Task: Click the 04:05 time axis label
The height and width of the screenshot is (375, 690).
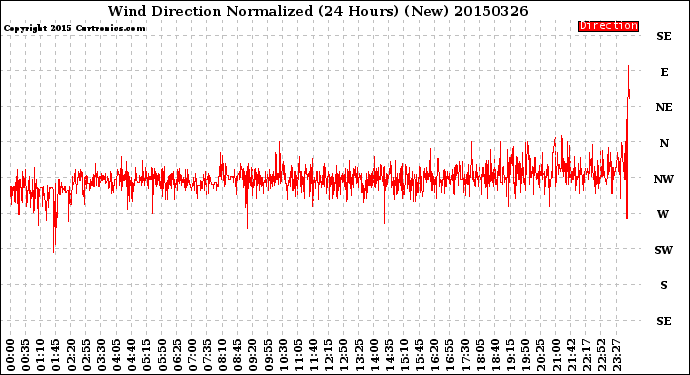Action: pyautogui.click(x=117, y=355)
